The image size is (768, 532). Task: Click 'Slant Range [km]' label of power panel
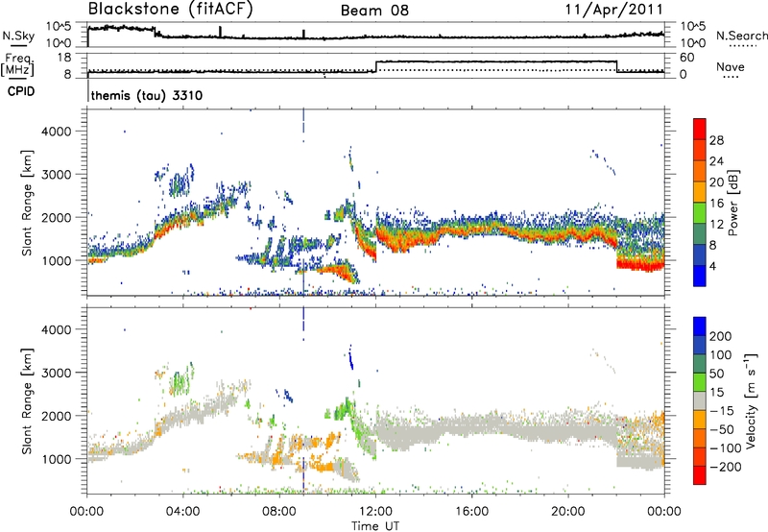click(x=27, y=203)
